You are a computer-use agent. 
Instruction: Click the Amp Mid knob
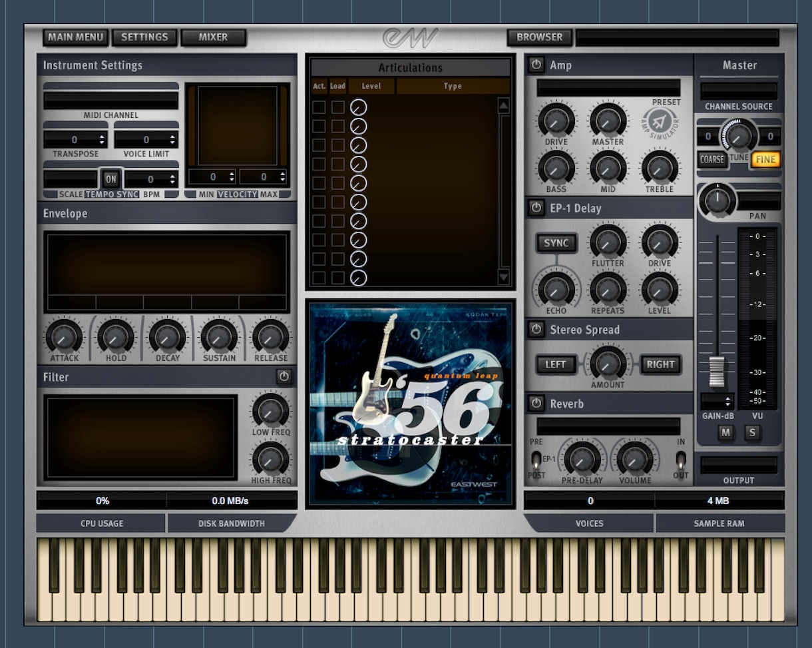608,168
